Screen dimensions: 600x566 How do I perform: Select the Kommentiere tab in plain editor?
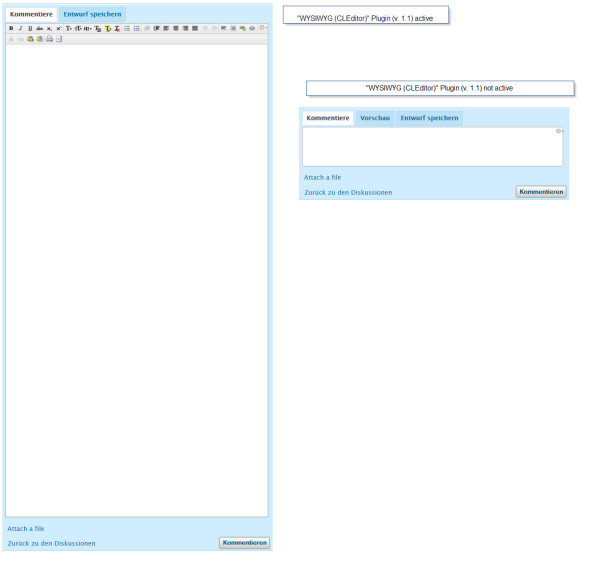tap(328, 118)
